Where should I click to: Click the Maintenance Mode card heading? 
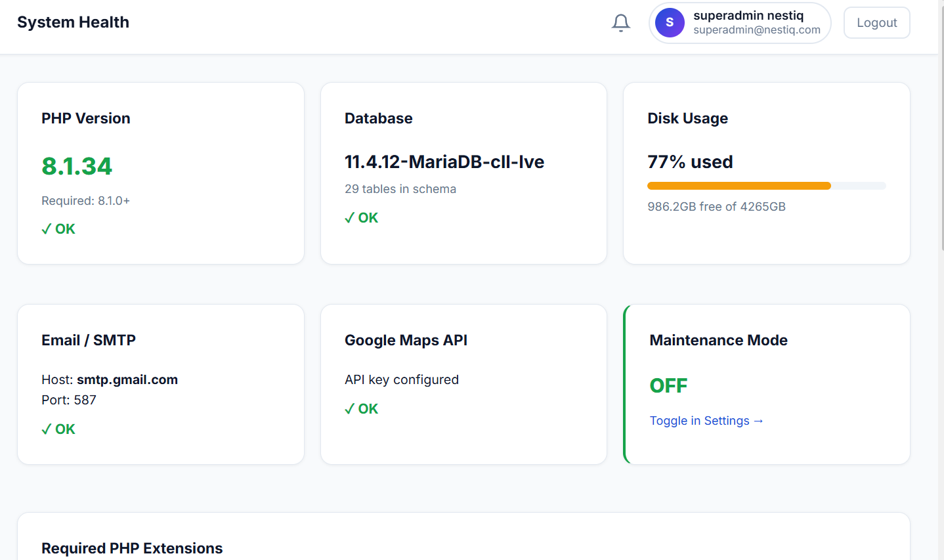pos(719,340)
